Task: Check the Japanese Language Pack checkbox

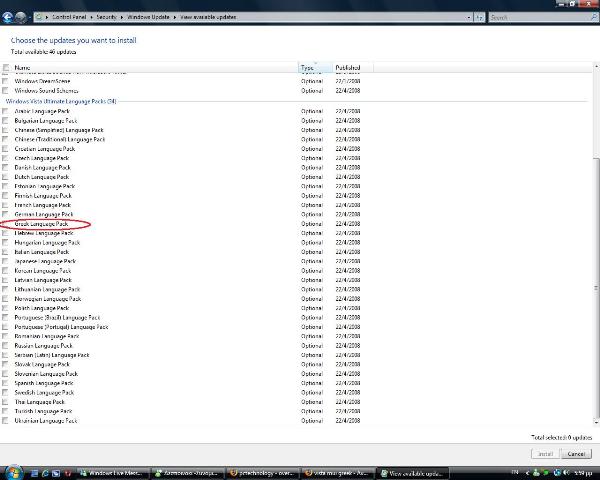Action: 5,261
